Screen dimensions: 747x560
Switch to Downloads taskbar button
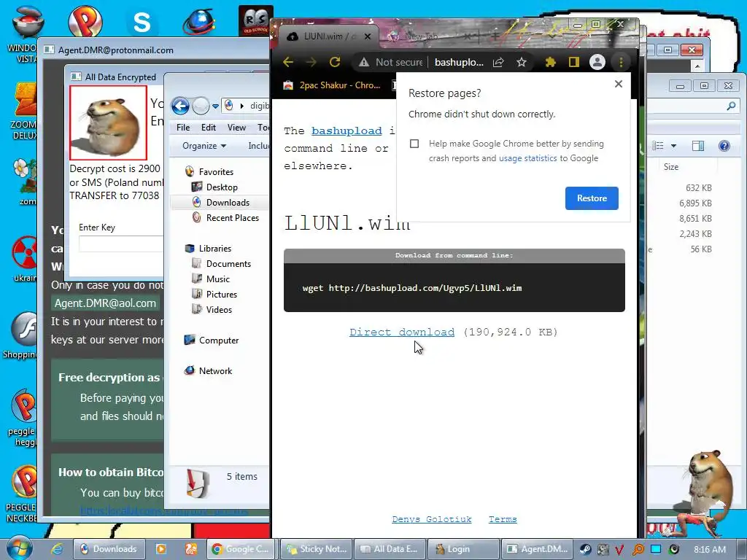pos(109,549)
